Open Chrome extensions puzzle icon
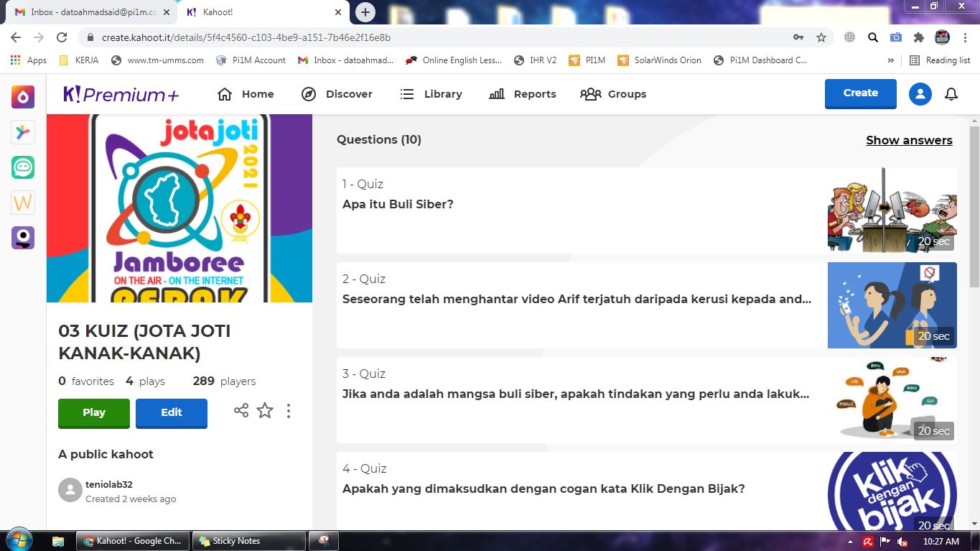Image resolution: width=980 pixels, height=551 pixels. click(918, 37)
